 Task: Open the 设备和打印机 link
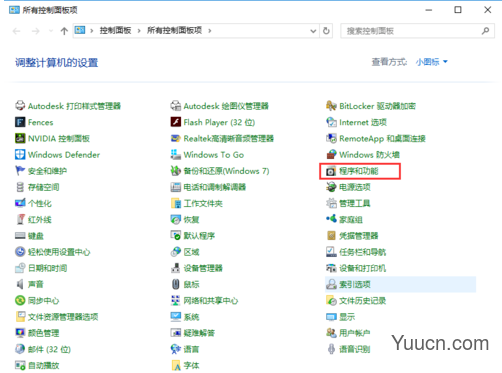pos(362,268)
